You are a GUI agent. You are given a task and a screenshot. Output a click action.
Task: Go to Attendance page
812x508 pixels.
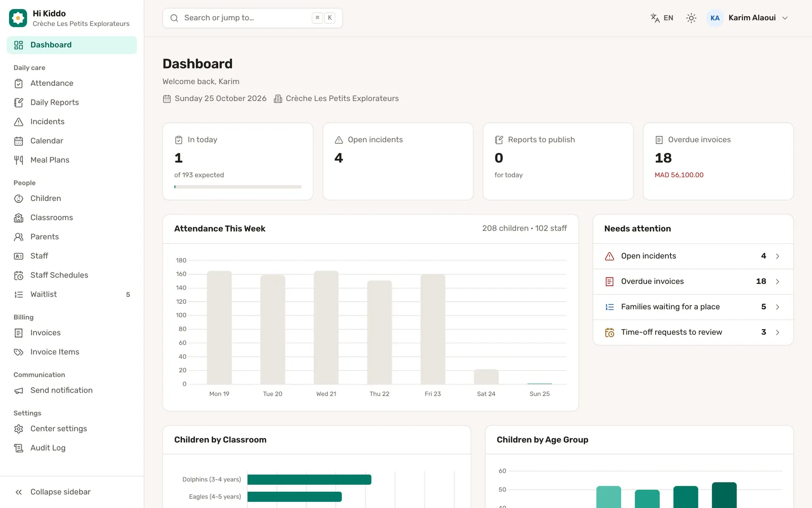click(x=72, y=83)
